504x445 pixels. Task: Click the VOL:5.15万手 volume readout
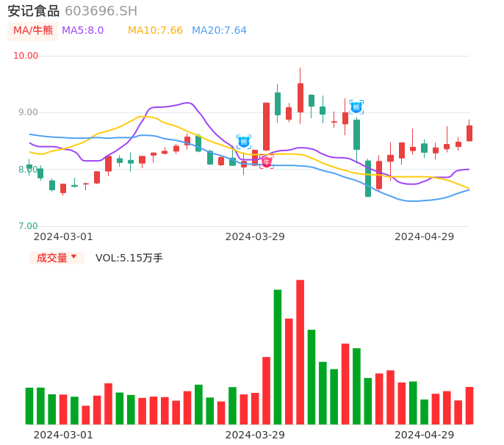(x=129, y=258)
